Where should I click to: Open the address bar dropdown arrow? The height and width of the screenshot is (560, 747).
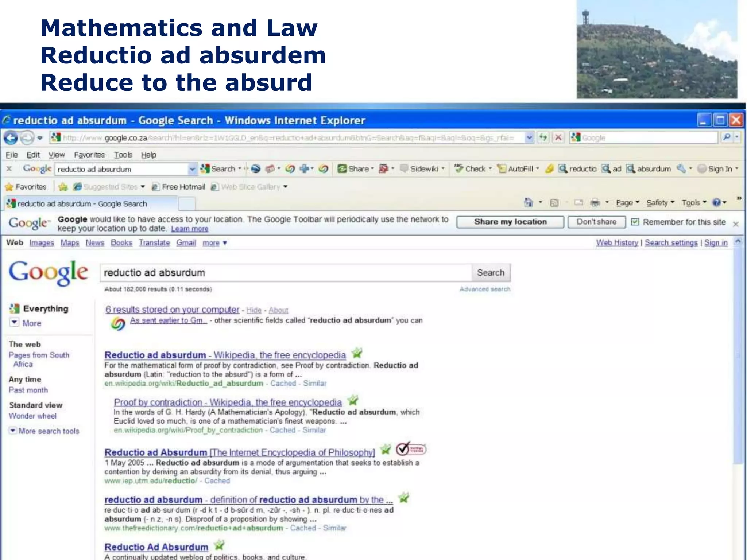pos(529,137)
